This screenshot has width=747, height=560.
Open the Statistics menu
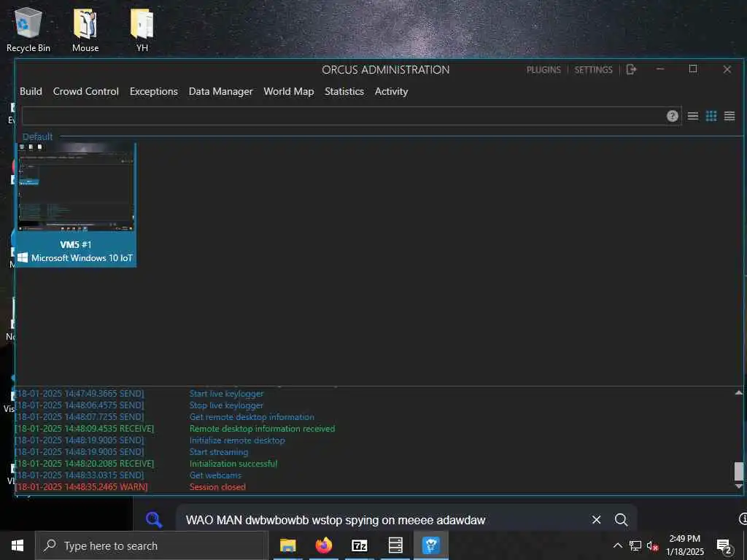coord(344,91)
